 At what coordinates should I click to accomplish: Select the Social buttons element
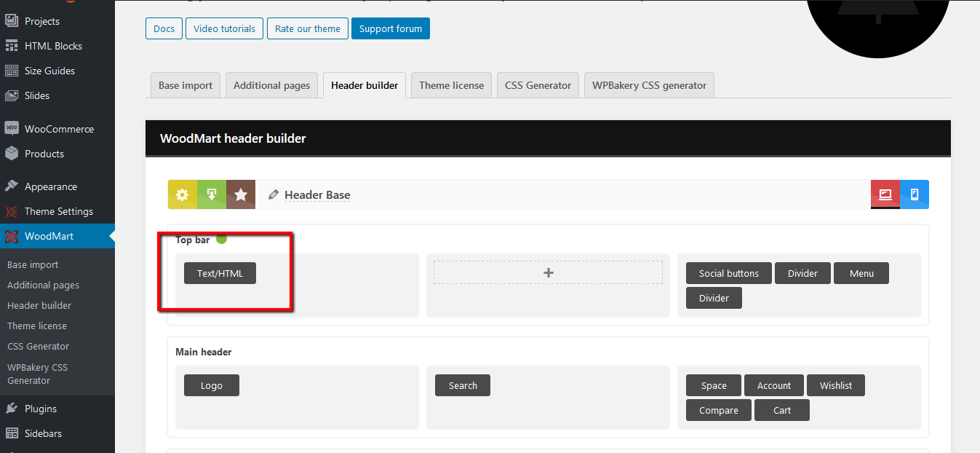click(729, 273)
